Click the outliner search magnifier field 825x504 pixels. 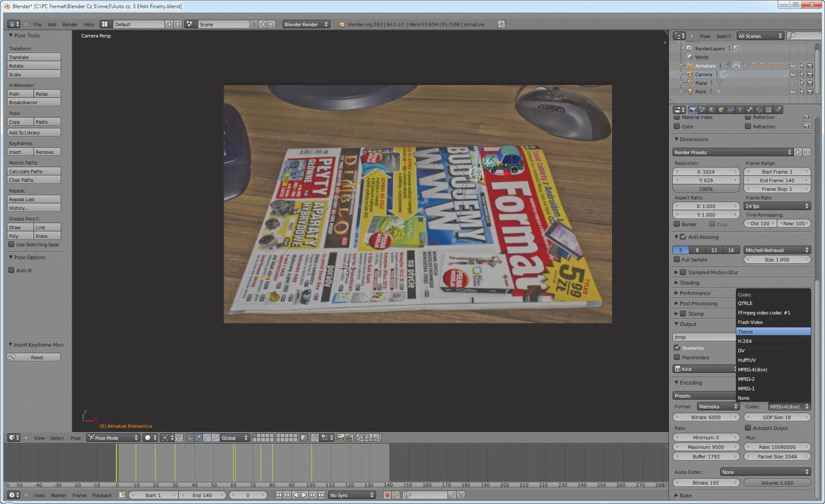click(804, 36)
